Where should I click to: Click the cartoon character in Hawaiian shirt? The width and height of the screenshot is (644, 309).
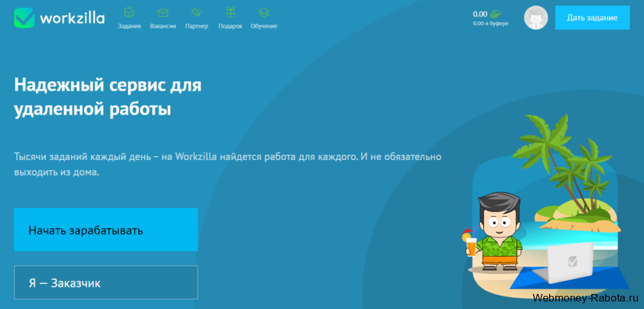click(x=493, y=232)
